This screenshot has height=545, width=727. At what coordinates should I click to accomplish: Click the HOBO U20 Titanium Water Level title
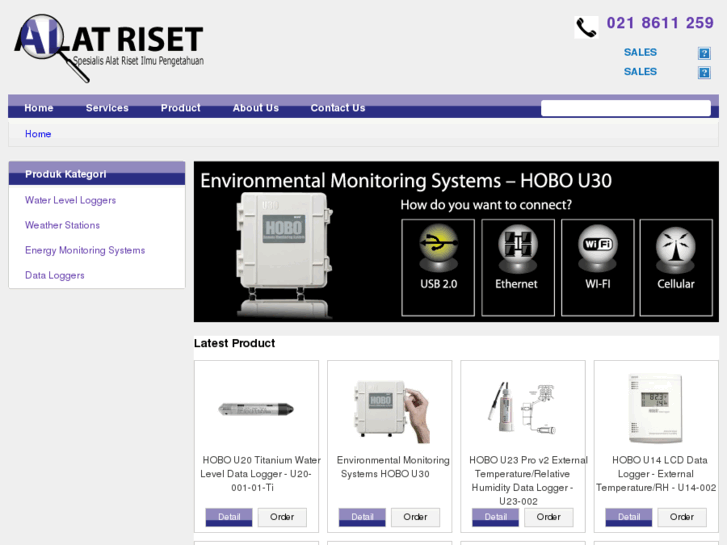pos(260,474)
